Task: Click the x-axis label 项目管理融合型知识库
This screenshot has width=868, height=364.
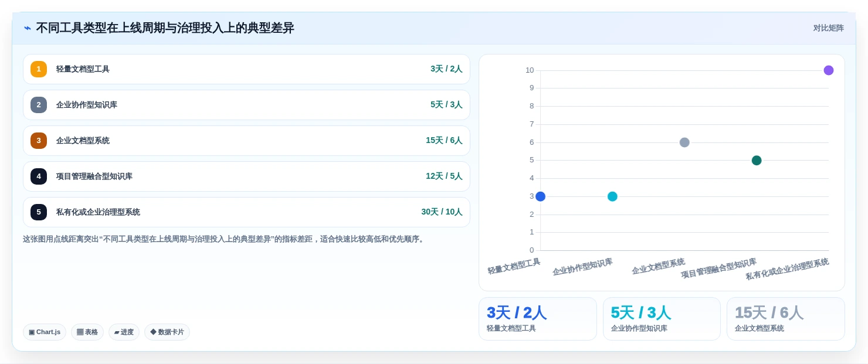Action: tap(718, 268)
